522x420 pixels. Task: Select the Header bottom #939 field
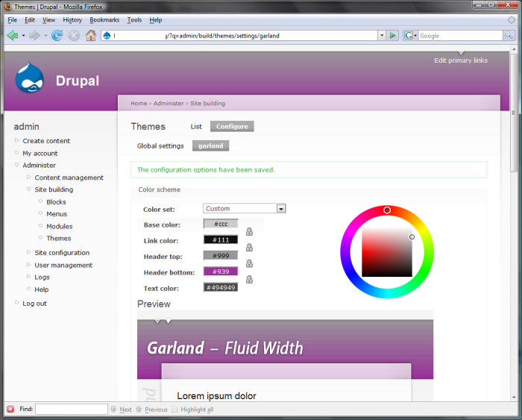[221, 272]
